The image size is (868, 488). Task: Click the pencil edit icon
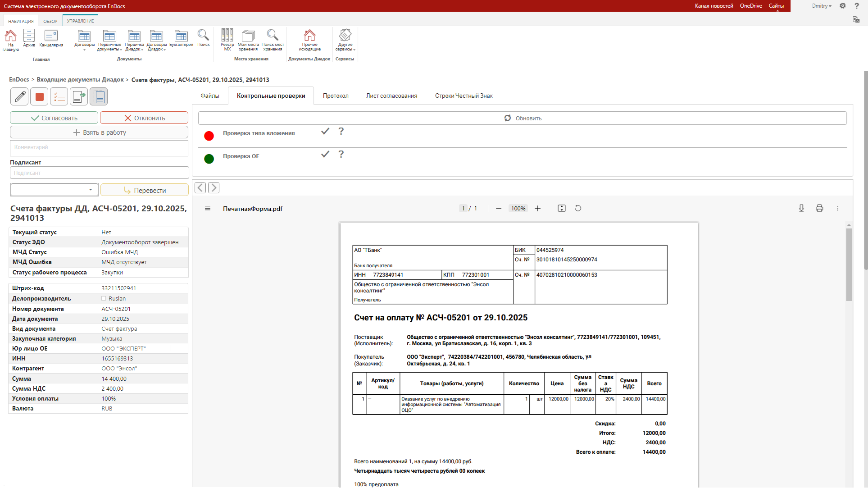20,96
